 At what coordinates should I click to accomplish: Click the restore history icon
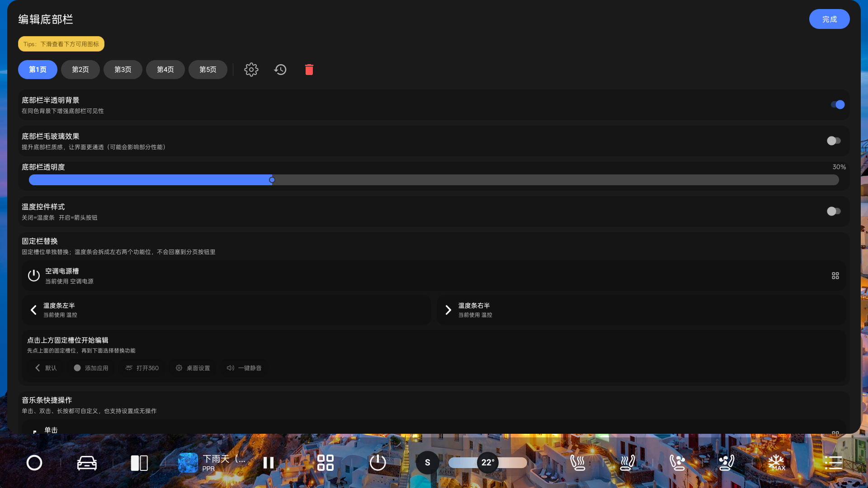[x=280, y=70]
